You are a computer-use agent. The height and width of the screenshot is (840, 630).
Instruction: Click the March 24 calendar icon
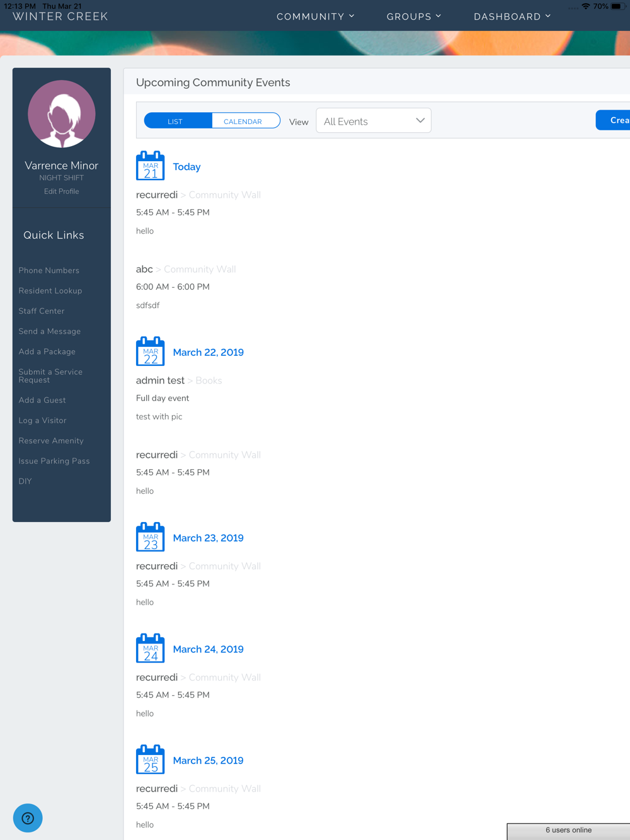coord(150,649)
